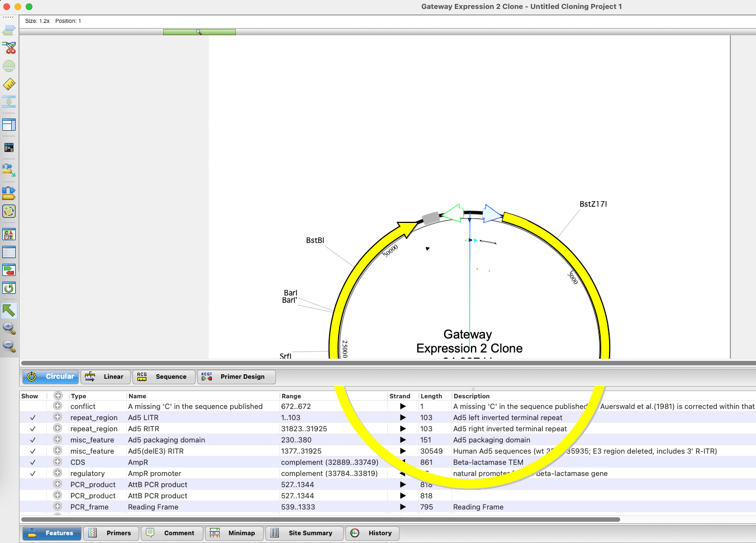Click the yellow puzzle arrow icon in left toolbar
The image size is (756, 543).
point(9,193)
